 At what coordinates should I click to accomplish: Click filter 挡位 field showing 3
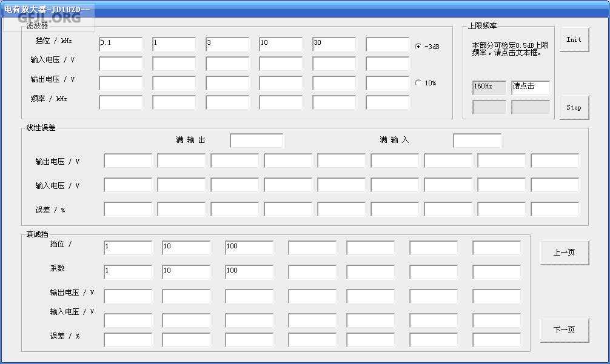click(x=227, y=44)
